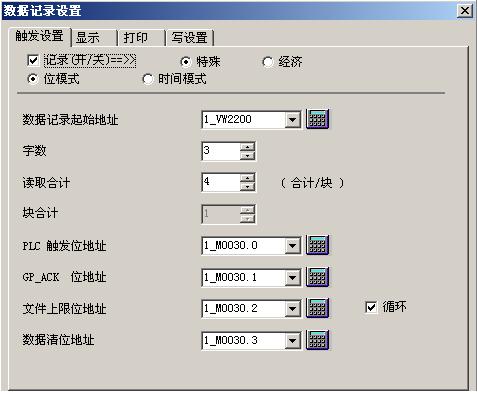The image size is (477, 394).
Task: Expand the 1_M0030.0 trigger address dropdown
Action: pyautogui.click(x=292, y=246)
